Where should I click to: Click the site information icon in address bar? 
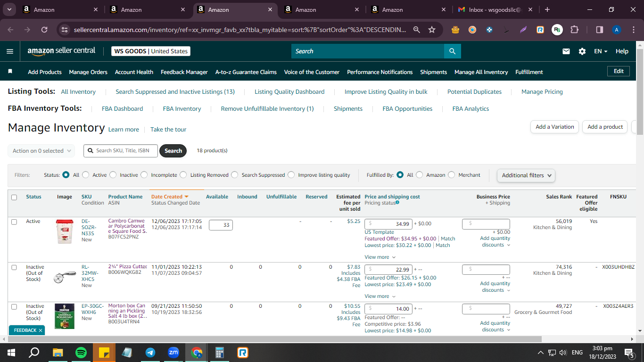tap(65, 30)
